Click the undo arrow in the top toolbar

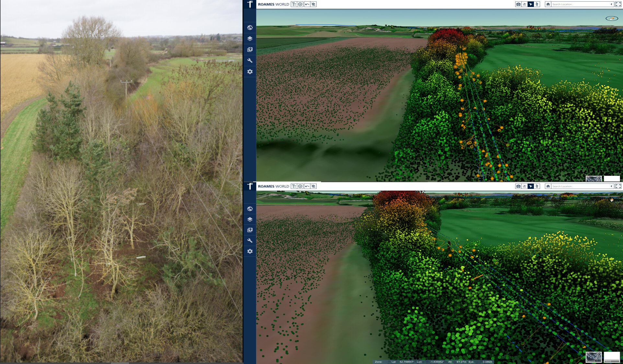point(307,4)
